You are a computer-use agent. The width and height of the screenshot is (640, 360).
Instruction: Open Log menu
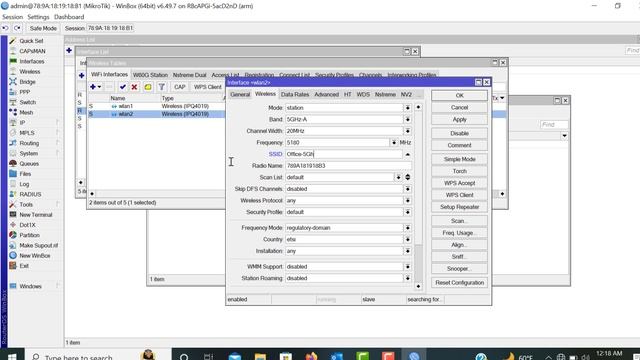tap(24, 184)
